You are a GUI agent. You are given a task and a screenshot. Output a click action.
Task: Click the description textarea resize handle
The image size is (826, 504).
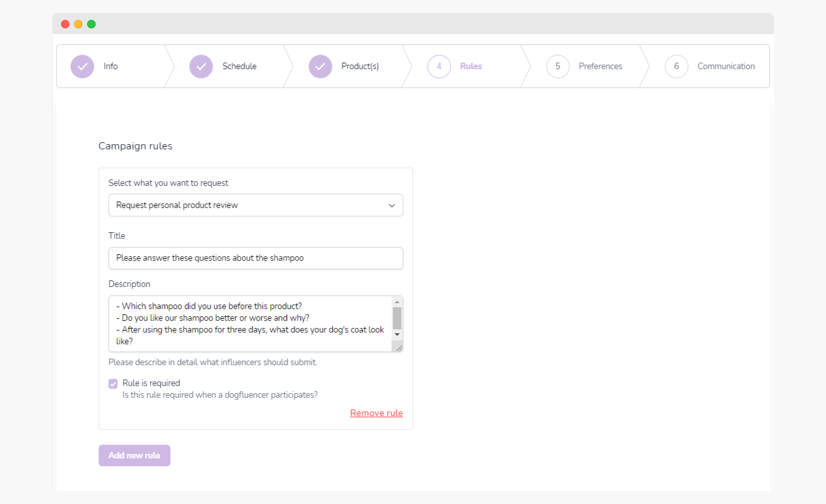coord(399,348)
